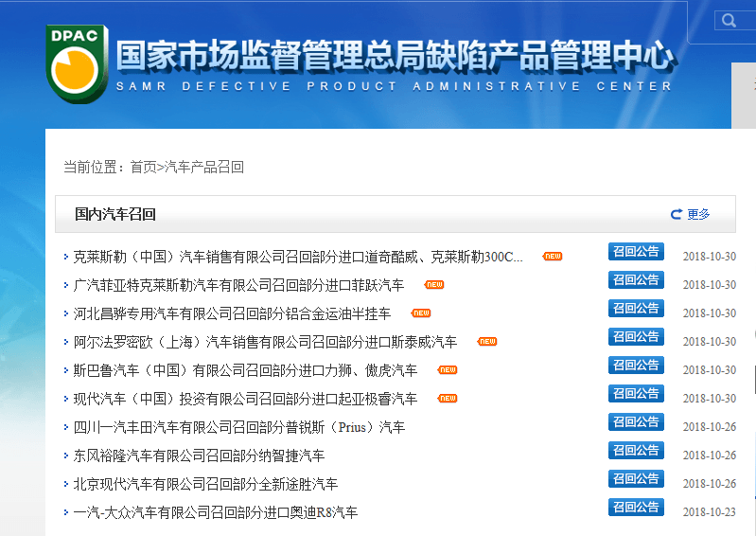The image size is (756, 536).
Task: Click NEW badge beside 现代汽车（中国） entry
Action: click(448, 399)
